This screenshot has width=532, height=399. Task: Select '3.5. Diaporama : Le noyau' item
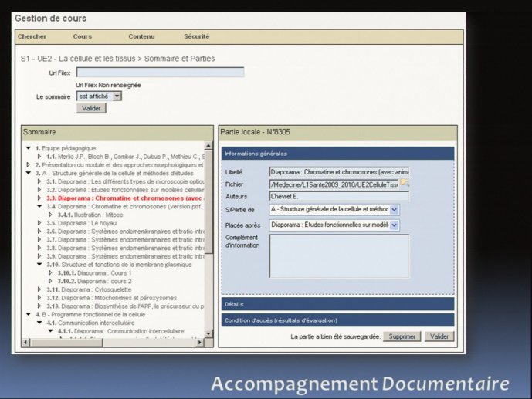click(82, 223)
